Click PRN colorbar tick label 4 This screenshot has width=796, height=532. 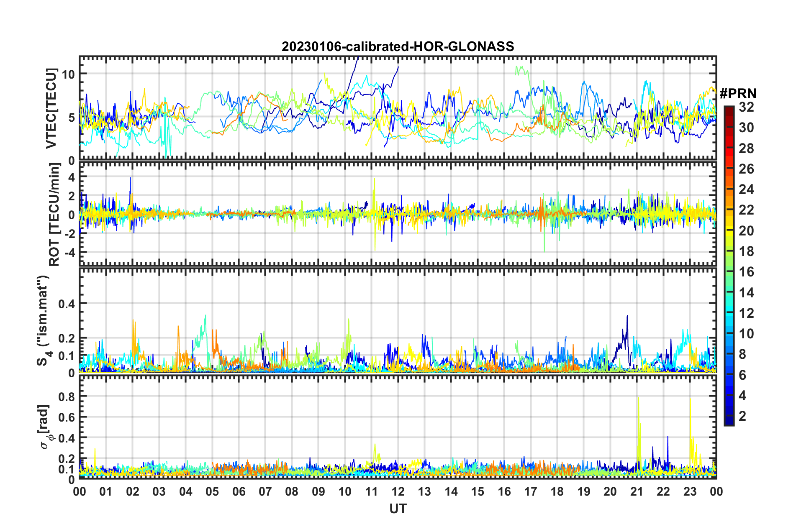tap(742, 396)
